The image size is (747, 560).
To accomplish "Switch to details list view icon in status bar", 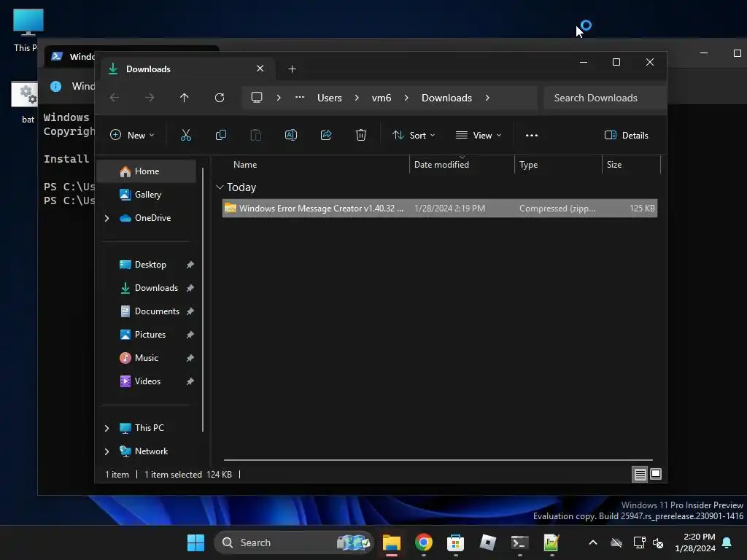I will pos(640,474).
